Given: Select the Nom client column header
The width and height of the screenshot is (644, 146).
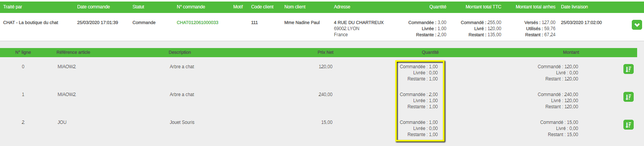Looking at the screenshot, I should pos(295,7).
